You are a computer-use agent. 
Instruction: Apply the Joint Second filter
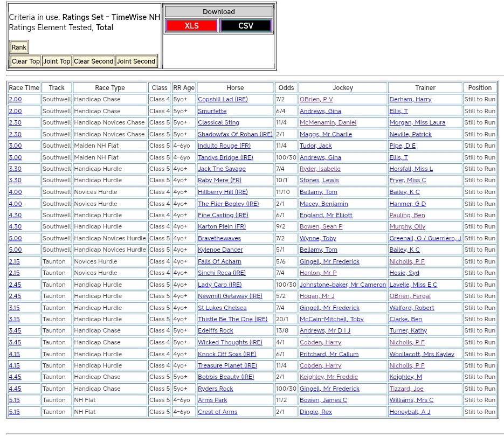click(136, 61)
